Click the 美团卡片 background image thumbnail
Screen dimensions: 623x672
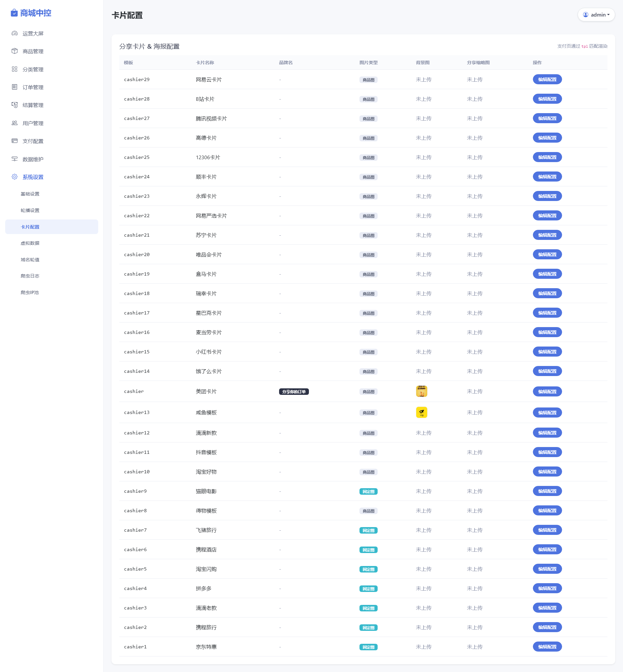click(x=421, y=391)
